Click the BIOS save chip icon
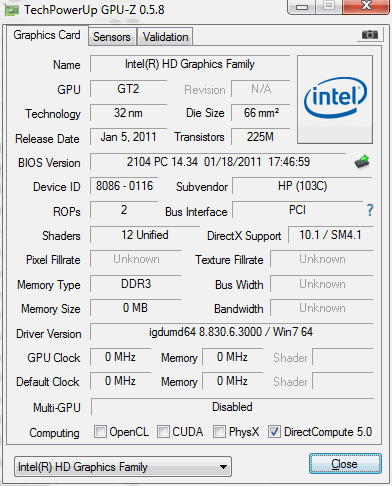The height and width of the screenshot is (486, 392). pos(362,162)
